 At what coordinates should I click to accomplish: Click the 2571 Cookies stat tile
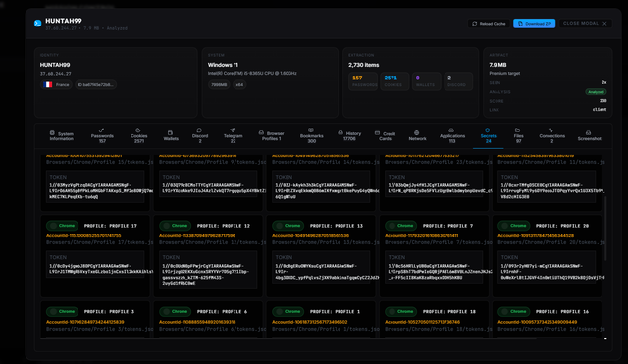point(394,81)
